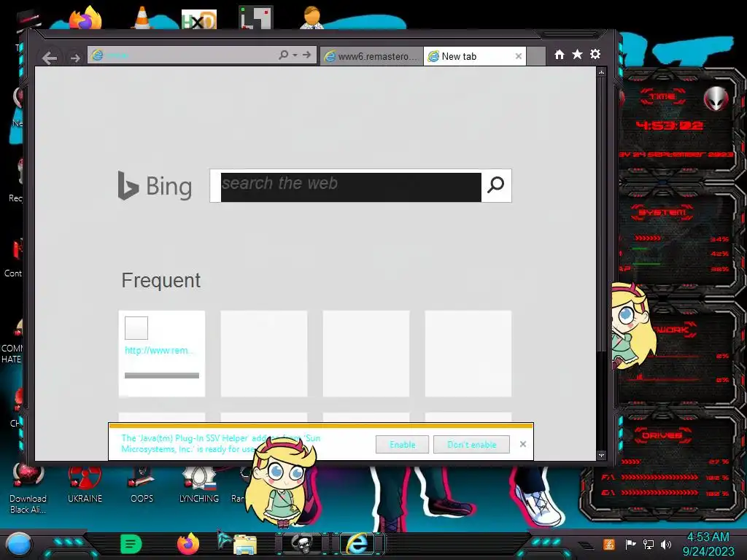The height and width of the screenshot is (560, 747).
Task: Open the LYNCHING desktop shortcut
Action: 199,485
